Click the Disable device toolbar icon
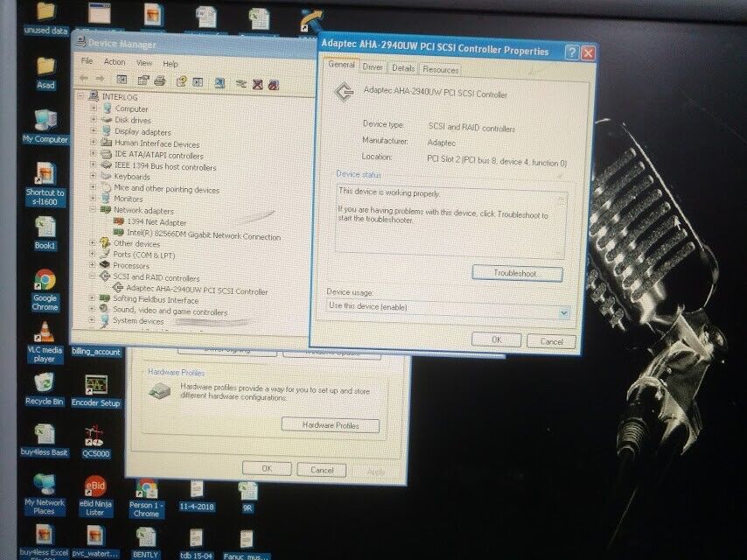This screenshot has height=560, width=747. pos(274,85)
